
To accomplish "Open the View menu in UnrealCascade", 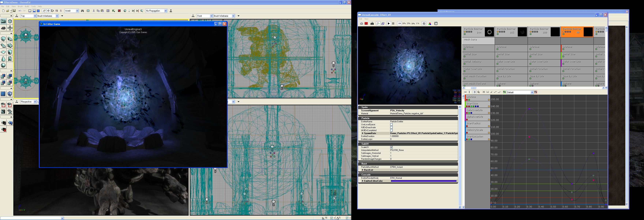I will point(366,19).
